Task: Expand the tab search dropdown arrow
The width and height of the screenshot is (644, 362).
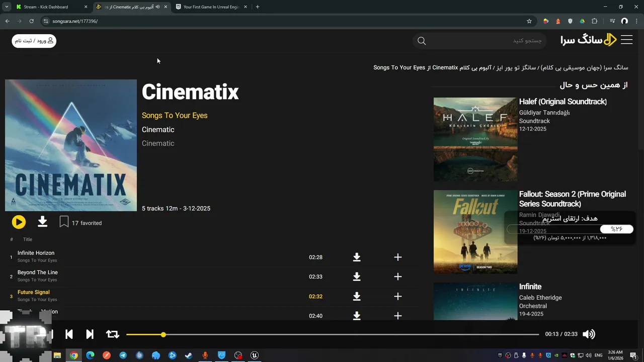Action: click(x=7, y=7)
